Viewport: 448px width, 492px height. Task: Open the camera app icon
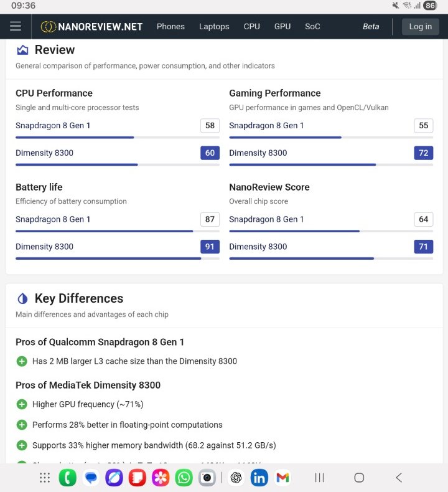pos(207,478)
